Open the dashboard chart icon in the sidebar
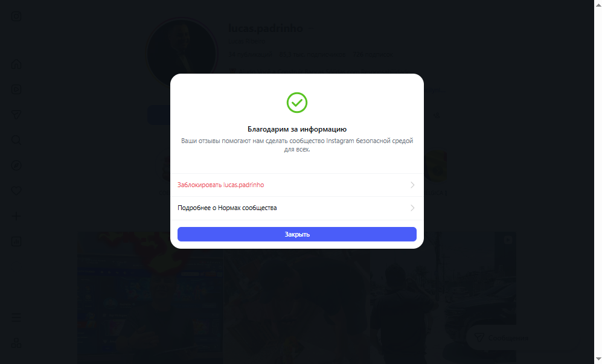The height and width of the screenshot is (364, 602). 16,241
